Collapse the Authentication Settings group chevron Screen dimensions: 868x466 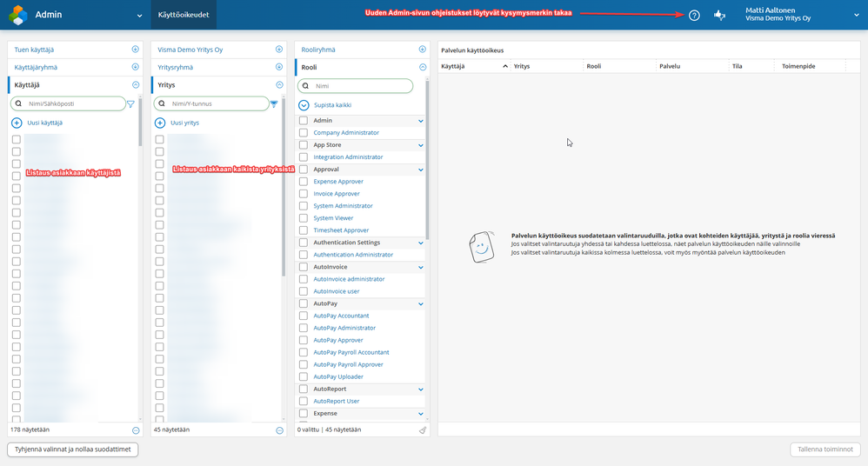click(421, 243)
